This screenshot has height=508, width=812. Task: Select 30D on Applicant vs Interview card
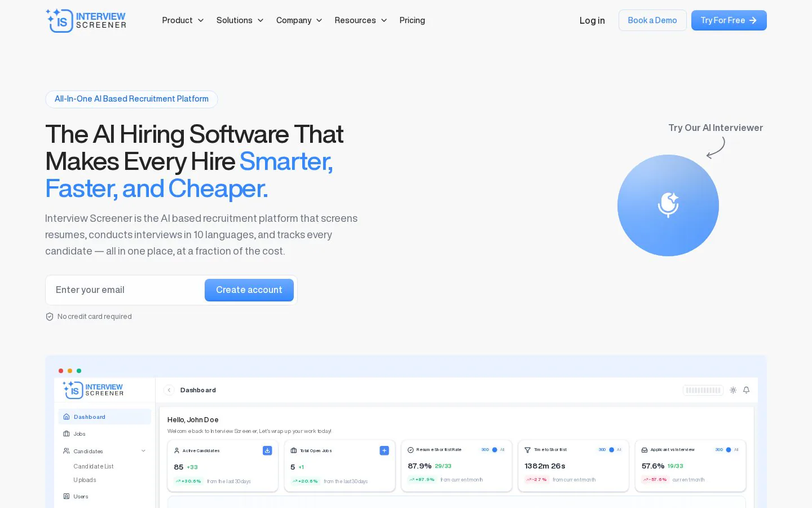click(719, 450)
